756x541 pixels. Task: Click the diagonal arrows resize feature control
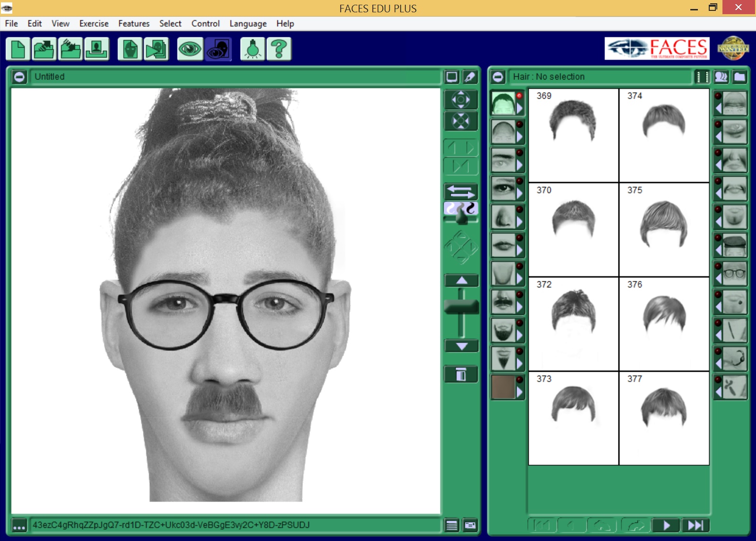tap(461, 121)
